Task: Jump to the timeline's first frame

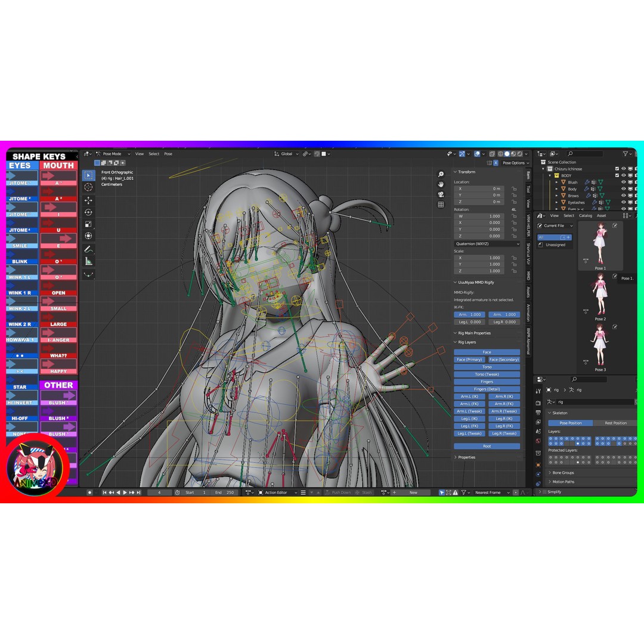Action: tap(105, 493)
